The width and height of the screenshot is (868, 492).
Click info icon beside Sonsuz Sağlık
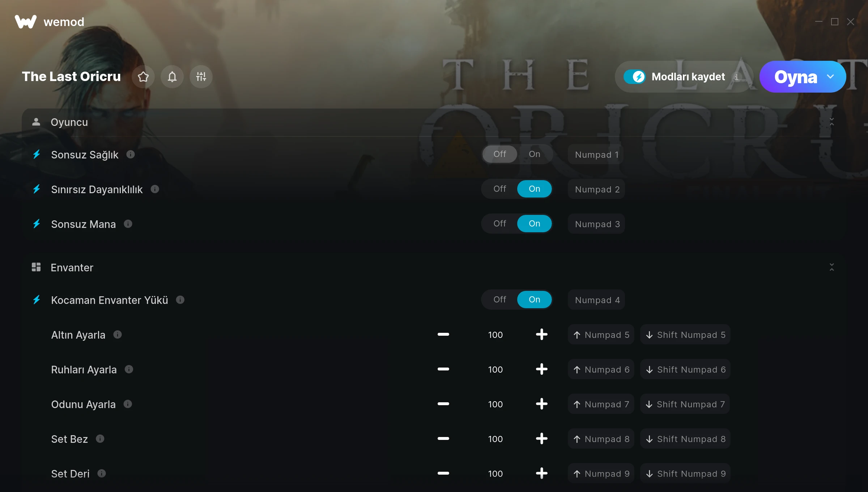[131, 154]
